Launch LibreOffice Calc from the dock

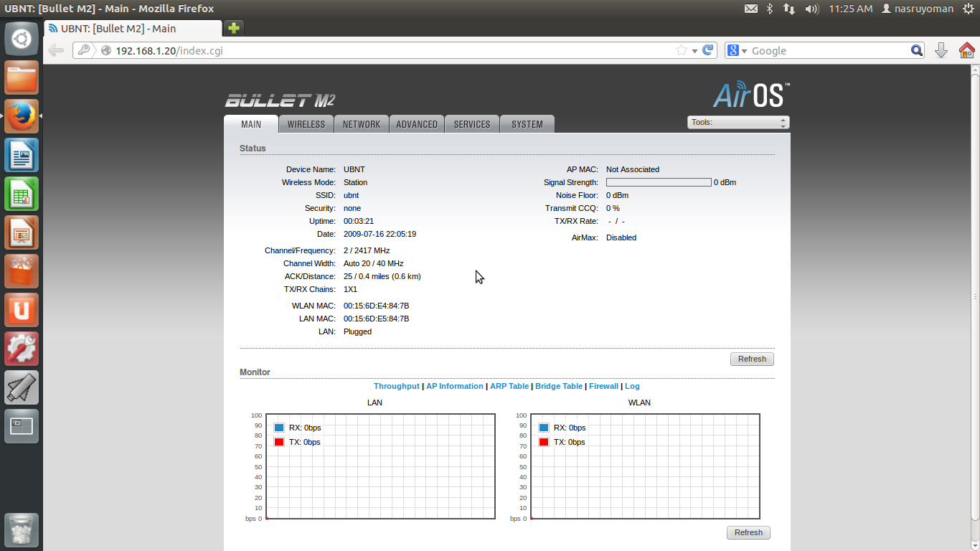pos(22,194)
